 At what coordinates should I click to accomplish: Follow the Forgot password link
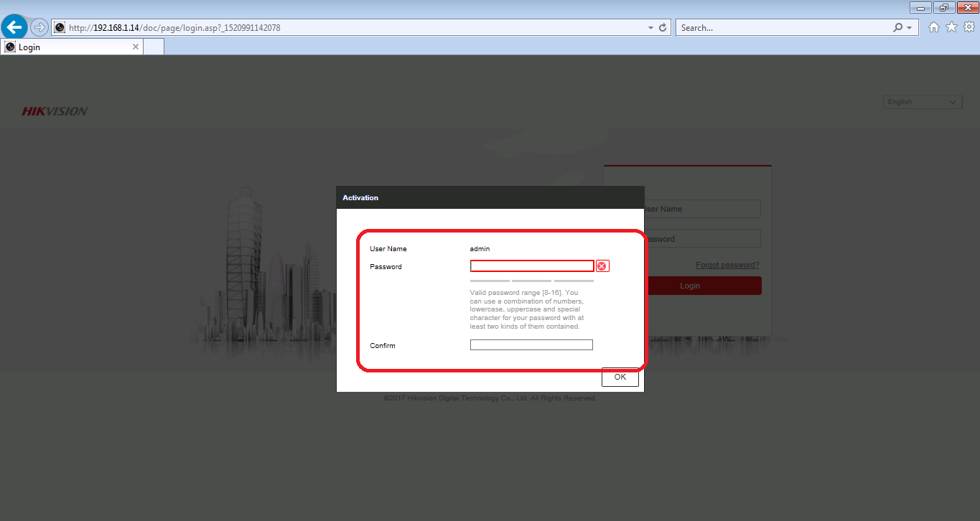(x=727, y=265)
